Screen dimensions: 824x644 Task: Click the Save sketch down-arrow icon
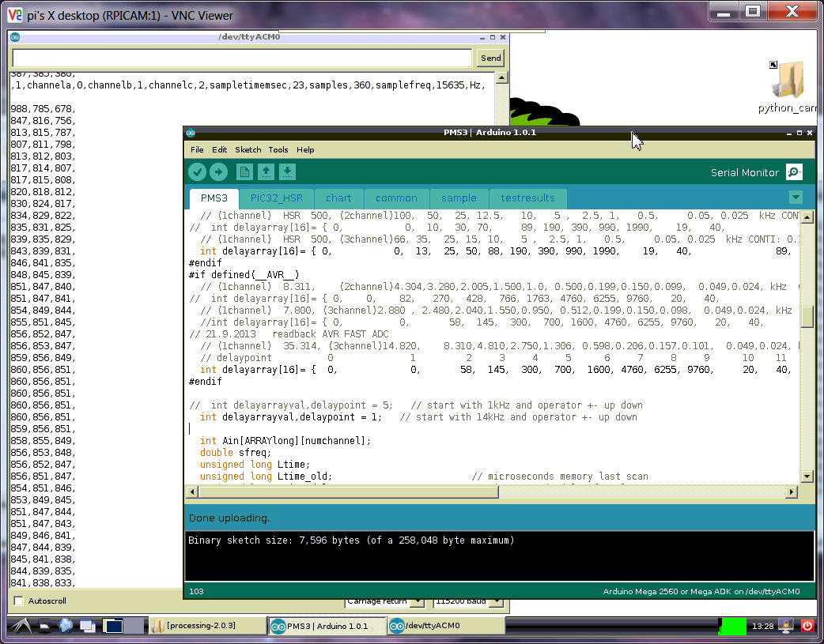(x=287, y=172)
